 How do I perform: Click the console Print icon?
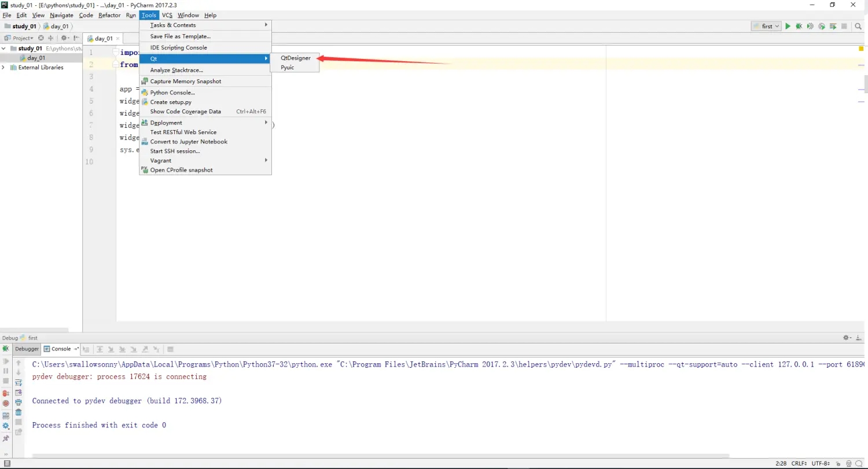(19, 402)
